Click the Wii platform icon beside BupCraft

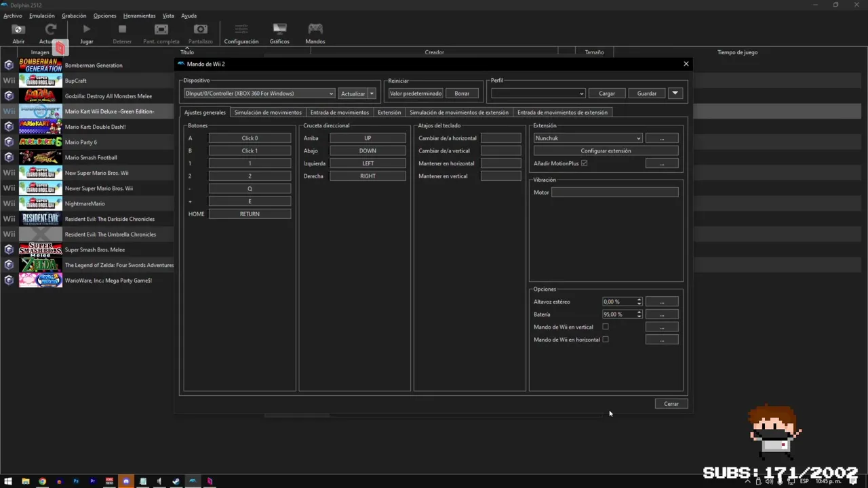click(9, 81)
